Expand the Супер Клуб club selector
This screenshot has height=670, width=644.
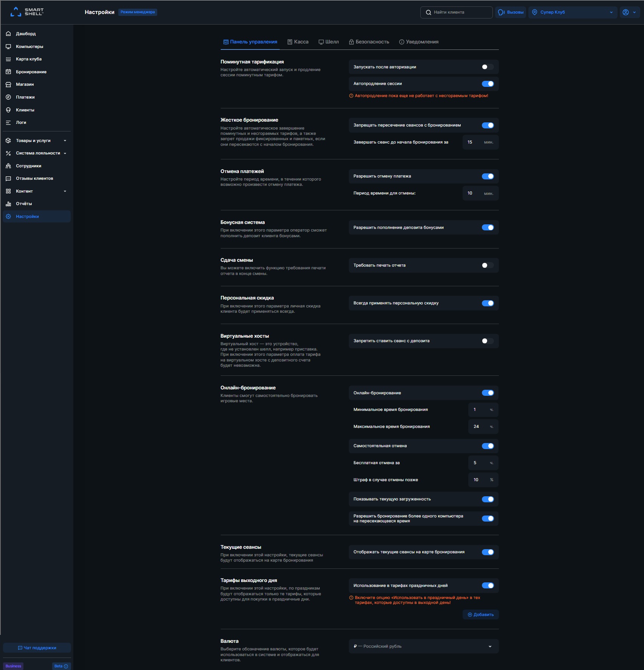coord(573,12)
